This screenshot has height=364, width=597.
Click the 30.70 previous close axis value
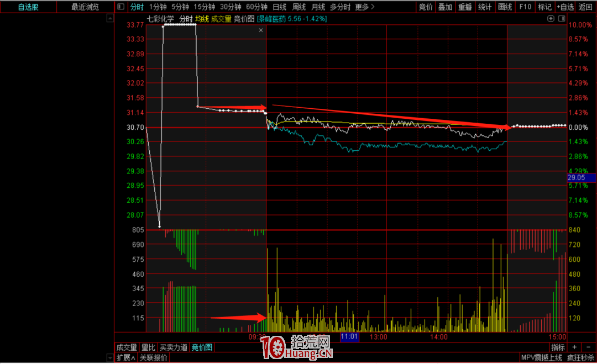click(135, 128)
